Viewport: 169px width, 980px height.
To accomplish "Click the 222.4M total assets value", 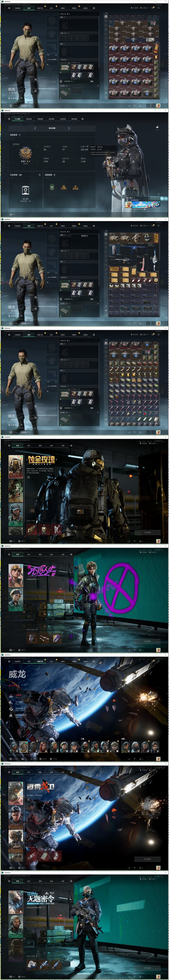I will [x=84, y=150].
